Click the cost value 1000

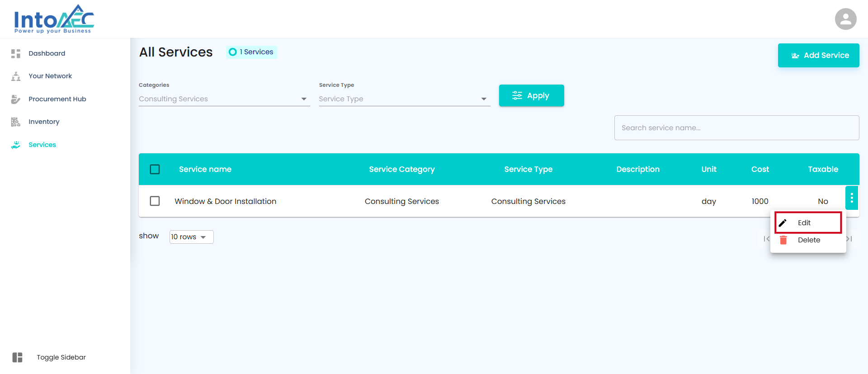coord(760,201)
